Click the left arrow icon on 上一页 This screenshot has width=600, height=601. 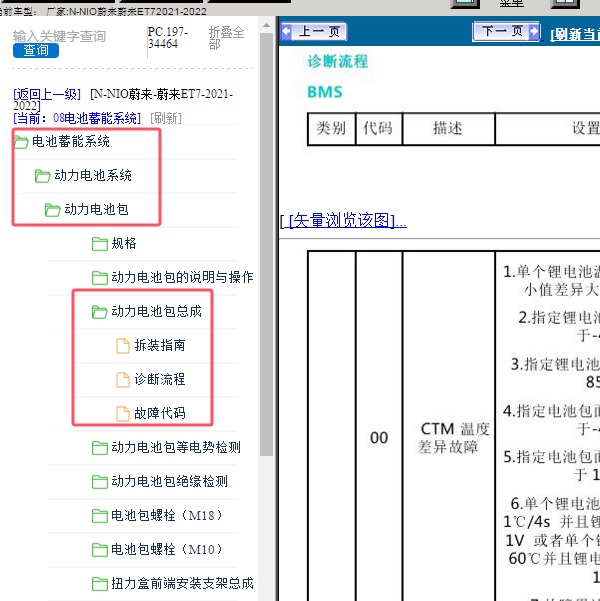point(286,31)
